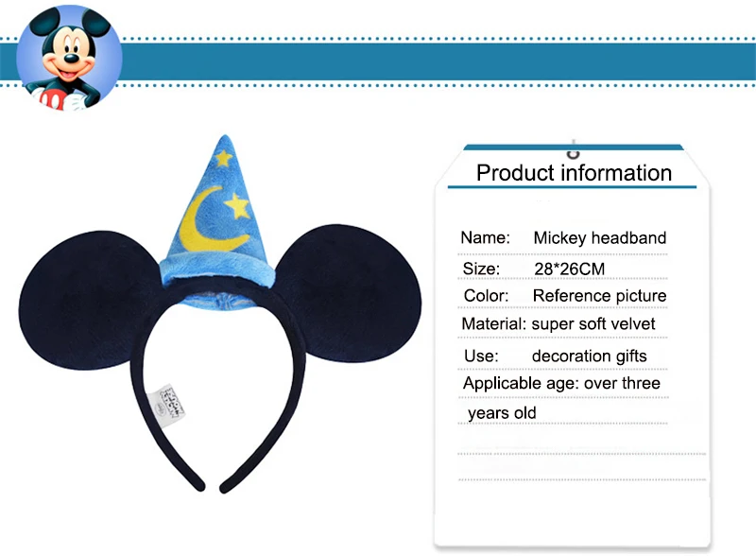Click the right black mouse ear
This screenshot has height=556, width=756.
(x=349, y=293)
